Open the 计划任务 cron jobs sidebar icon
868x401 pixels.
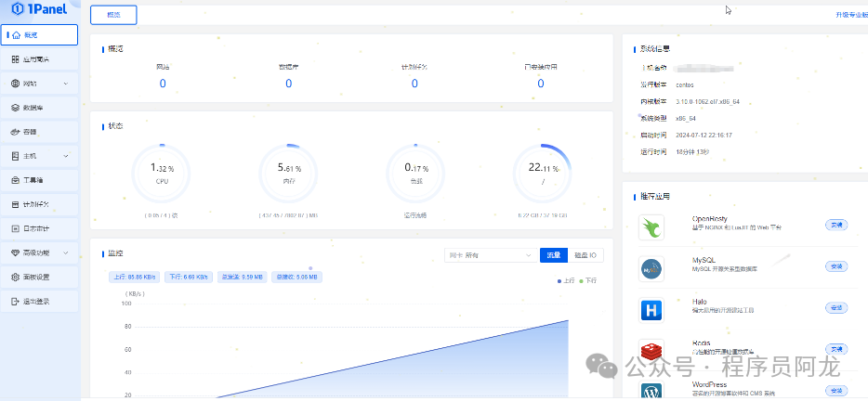pos(16,204)
